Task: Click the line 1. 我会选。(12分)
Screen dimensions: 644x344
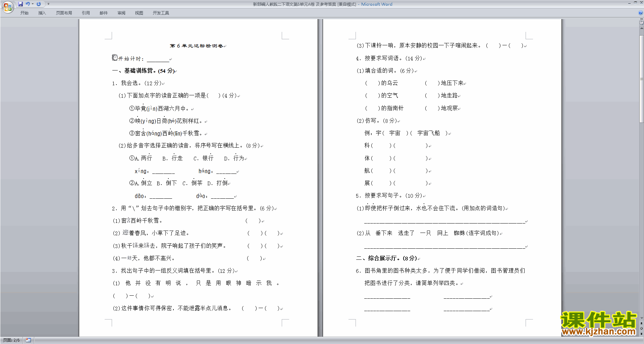Action: click(x=137, y=83)
